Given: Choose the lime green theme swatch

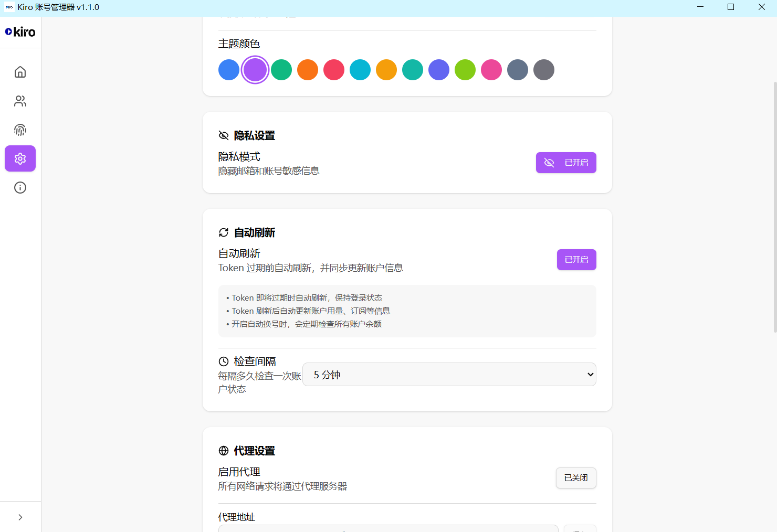Looking at the screenshot, I should coord(465,70).
